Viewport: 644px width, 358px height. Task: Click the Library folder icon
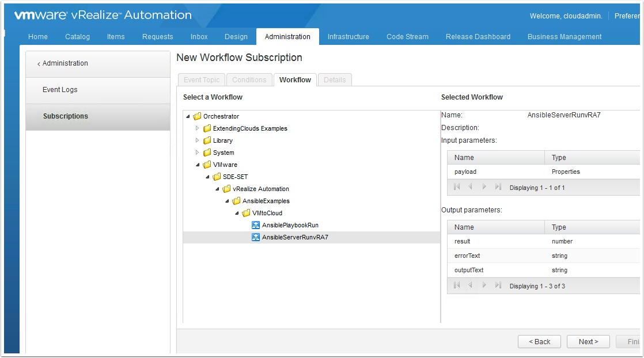point(207,140)
